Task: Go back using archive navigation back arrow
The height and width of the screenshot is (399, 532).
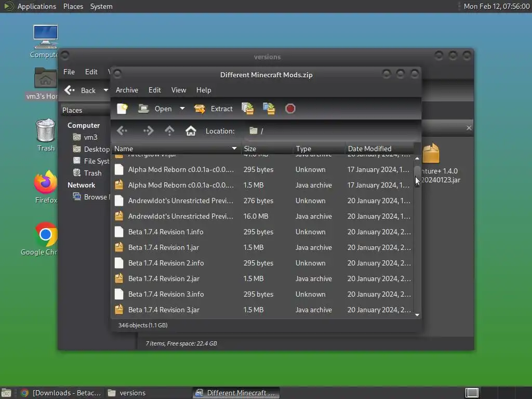Action: click(122, 130)
